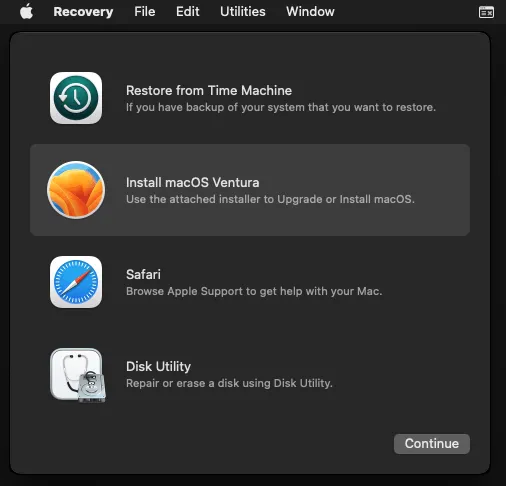Open the File menu
506x486 pixels.
(145, 12)
